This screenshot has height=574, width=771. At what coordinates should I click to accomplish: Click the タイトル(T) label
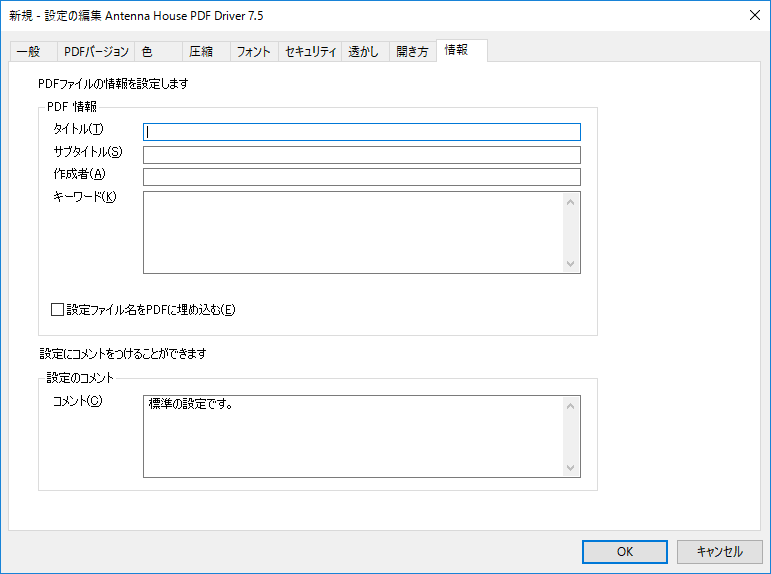coord(78,129)
